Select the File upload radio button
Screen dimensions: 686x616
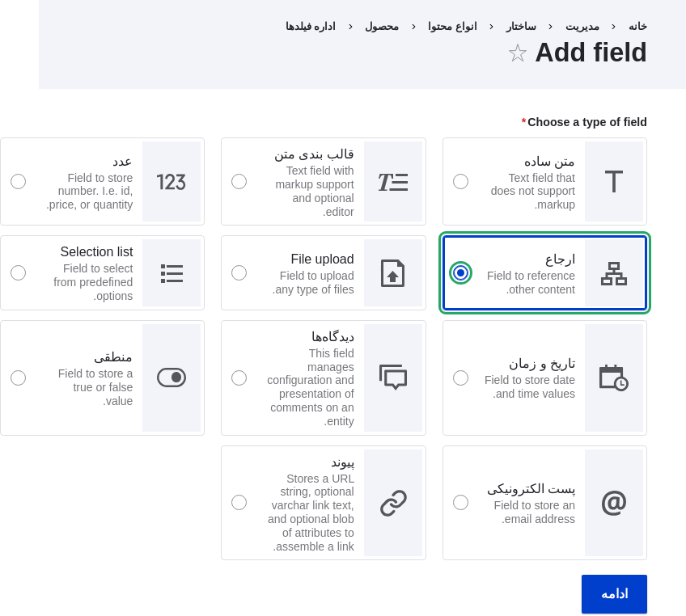239,272
